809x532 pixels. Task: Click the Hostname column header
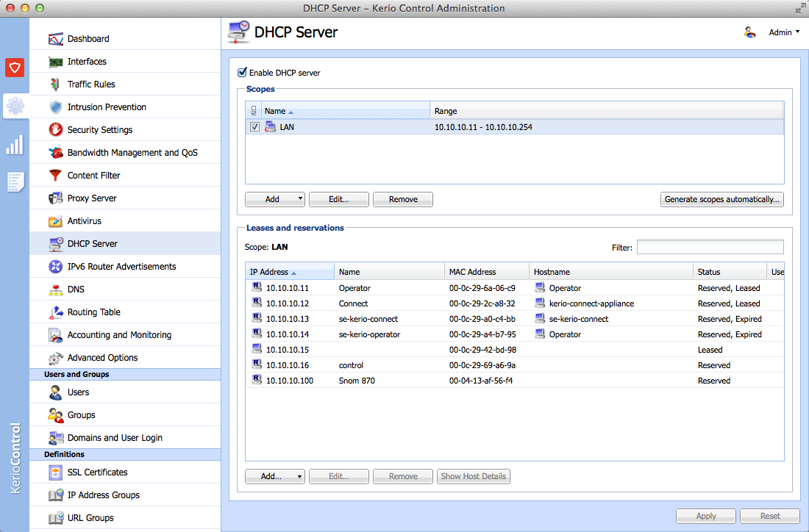click(611, 272)
